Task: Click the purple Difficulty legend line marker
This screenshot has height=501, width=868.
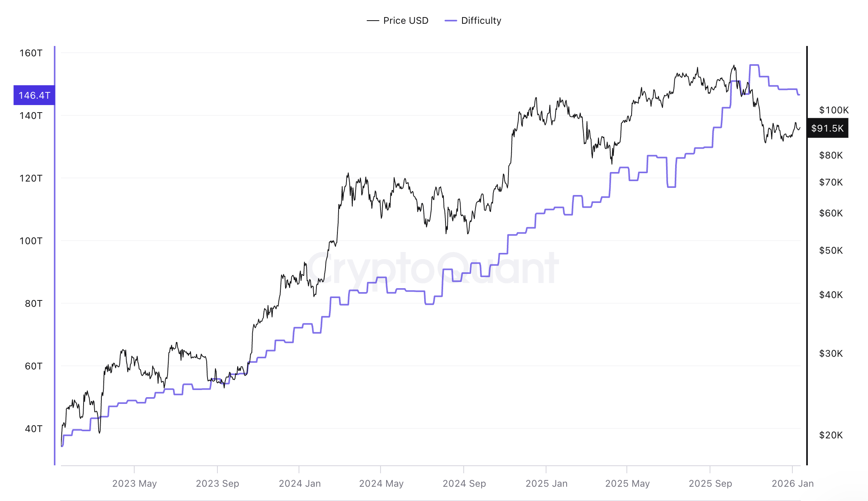Action: point(451,21)
